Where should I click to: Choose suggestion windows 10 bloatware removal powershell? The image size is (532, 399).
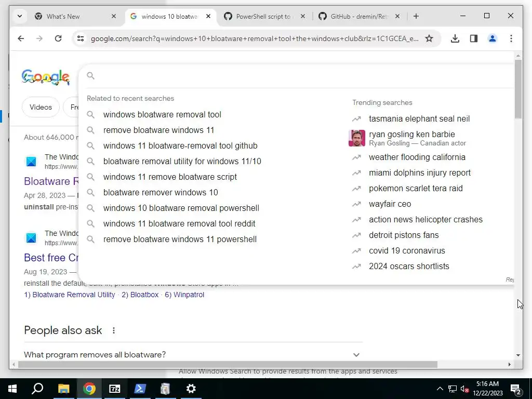pos(181,208)
